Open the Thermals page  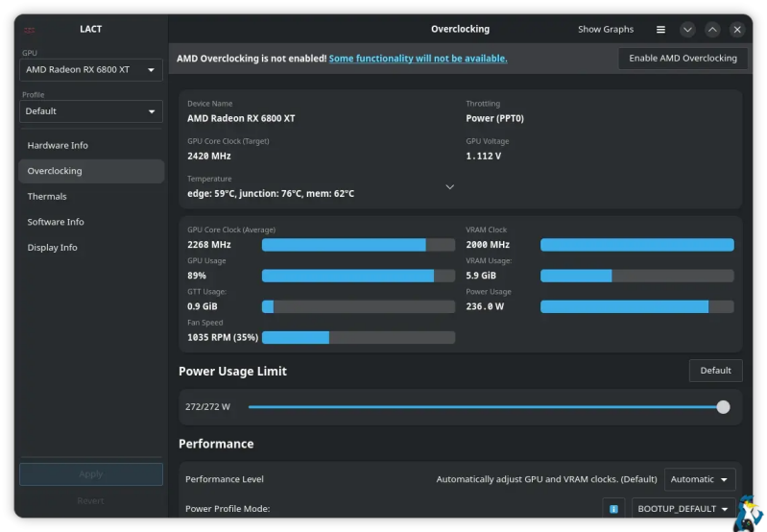tap(91, 196)
